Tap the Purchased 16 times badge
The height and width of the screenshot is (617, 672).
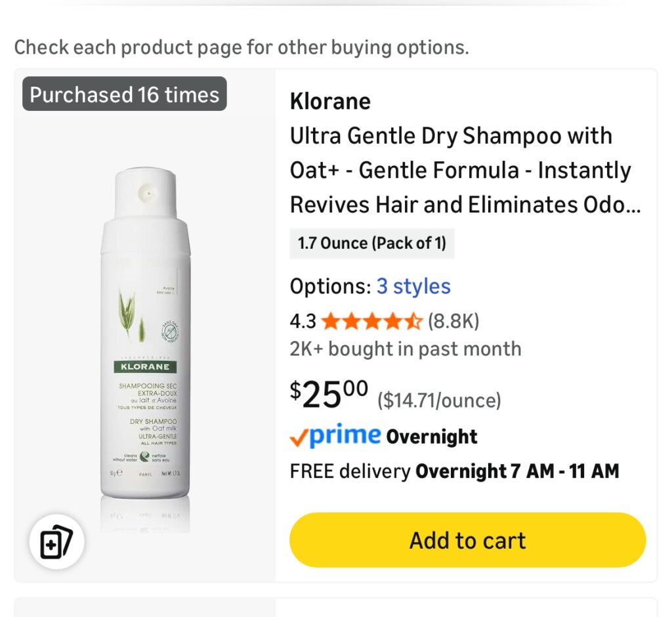pos(125,95)
